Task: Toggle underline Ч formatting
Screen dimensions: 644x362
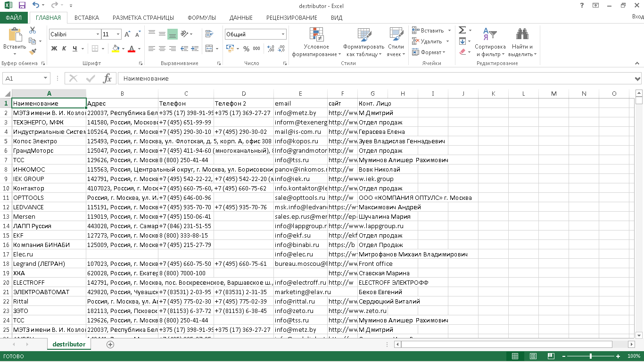Action: (75, 49)
